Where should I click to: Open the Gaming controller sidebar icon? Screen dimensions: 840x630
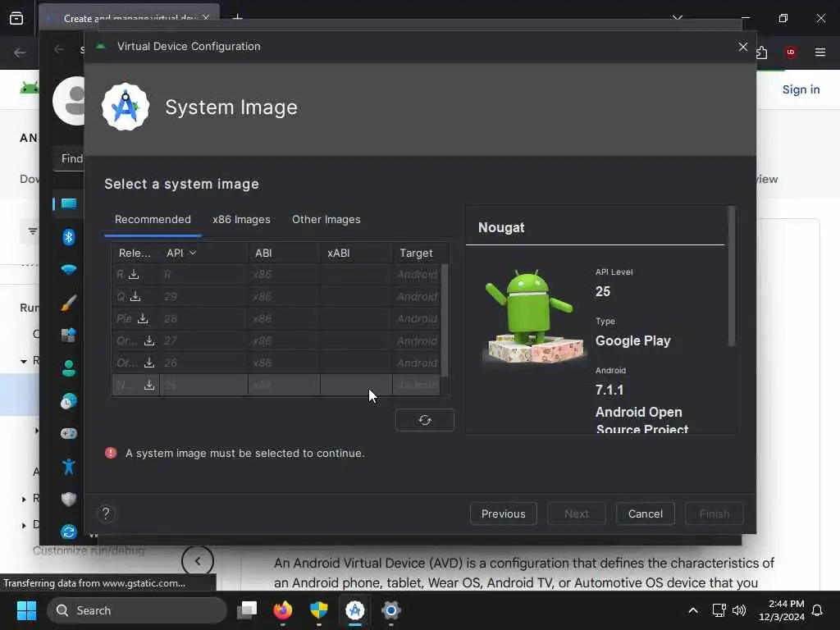click(x=69, y=433)
